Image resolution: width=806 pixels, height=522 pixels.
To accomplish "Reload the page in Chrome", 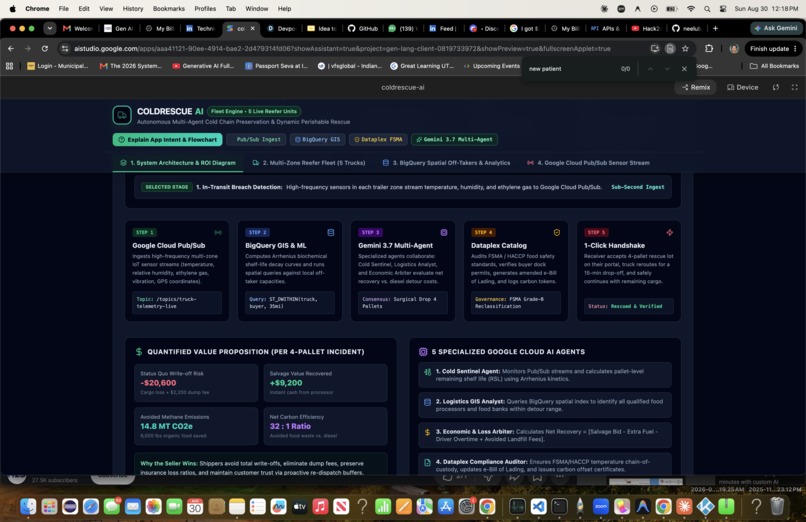I will (x=45, y=48).
